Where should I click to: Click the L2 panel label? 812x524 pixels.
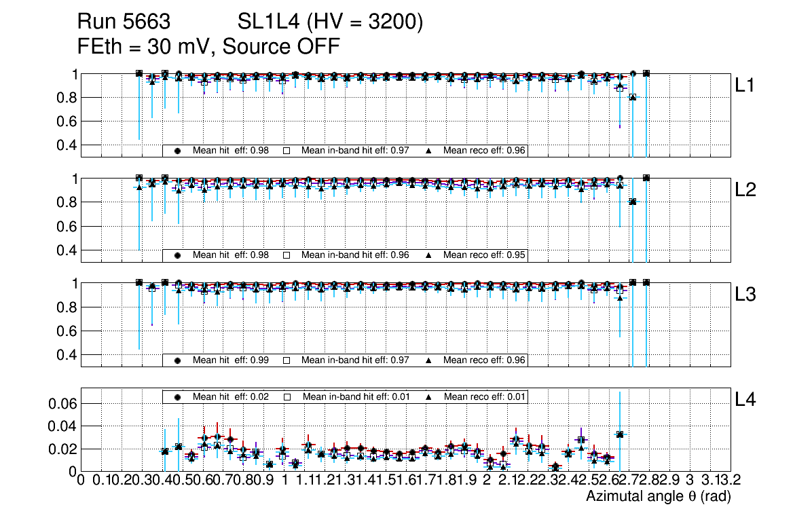(747, 191)
